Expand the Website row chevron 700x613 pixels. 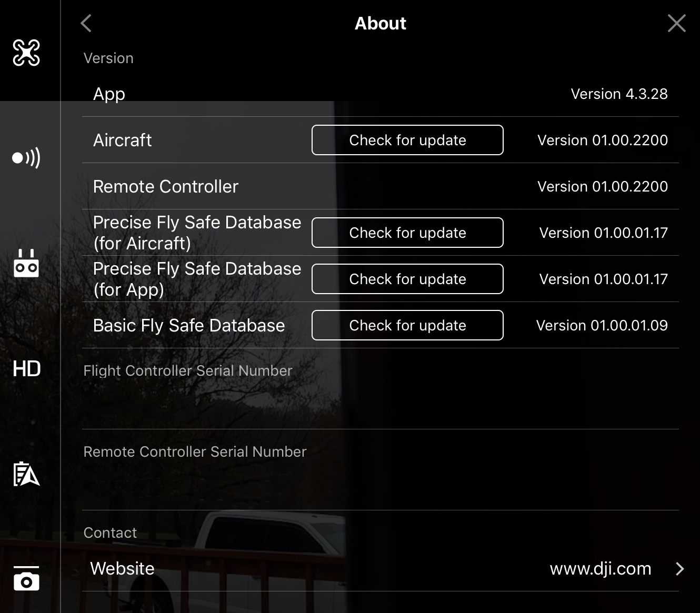679,569
